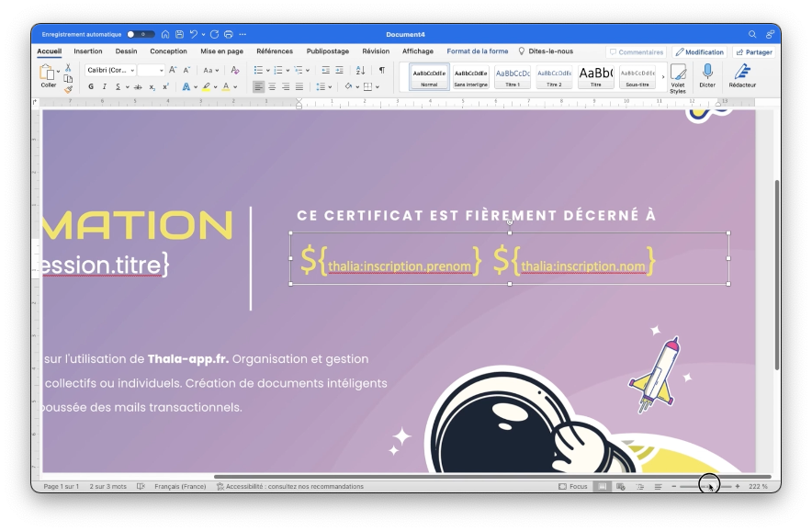Open the Format de la forme tab
This screenshot has height=531, width=812.
(477, 51)
